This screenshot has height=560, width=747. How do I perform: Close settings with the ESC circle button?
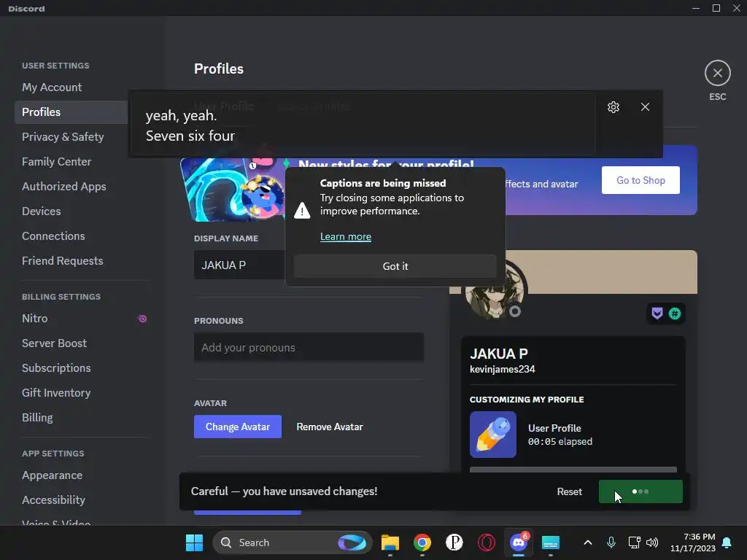[x=718, y=74]
